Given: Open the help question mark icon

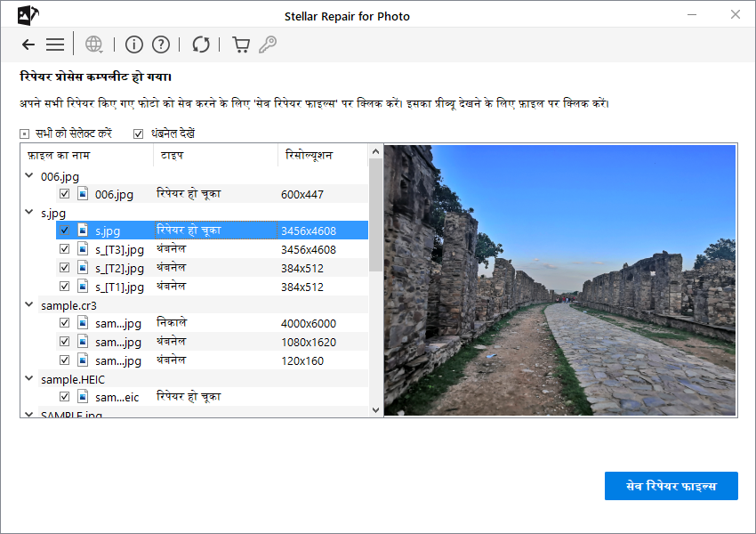Looking at the screenshot, I should [x=161, y=44].
